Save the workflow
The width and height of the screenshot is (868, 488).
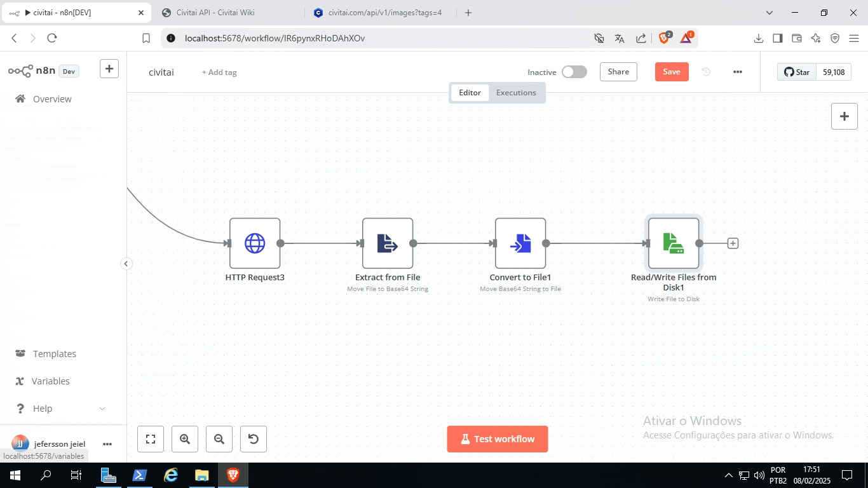(x=672, y=72)
